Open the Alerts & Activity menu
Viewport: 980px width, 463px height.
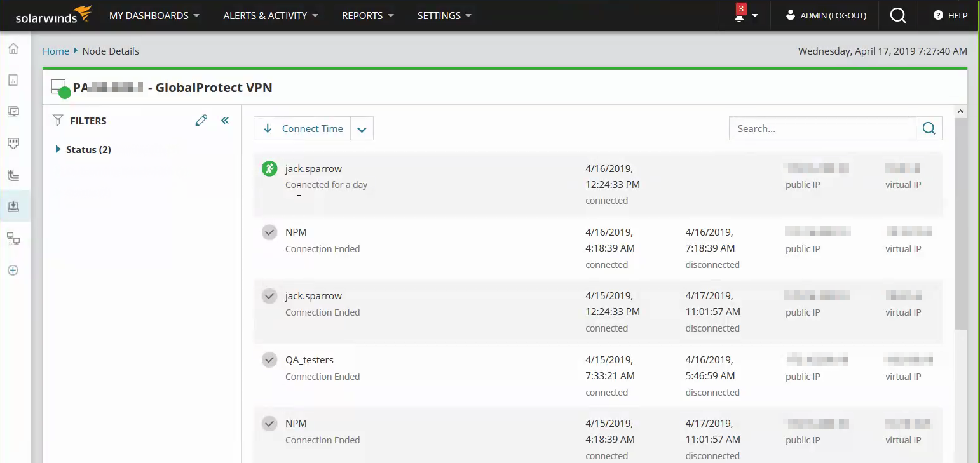tap(271, 16)
